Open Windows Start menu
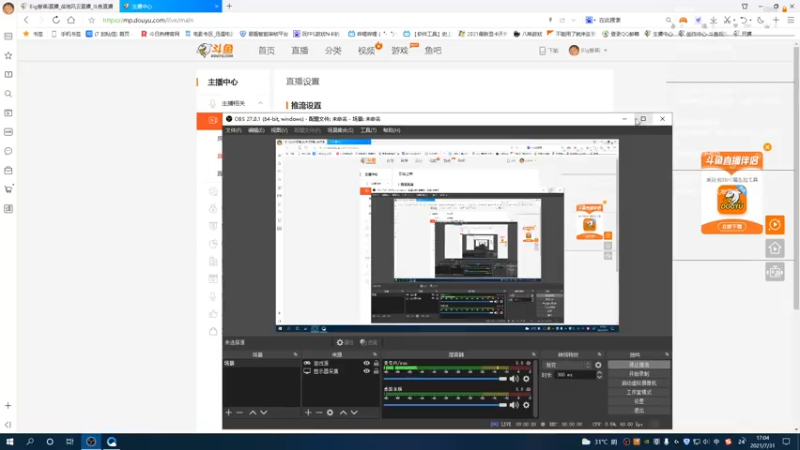This screenshot has height=450, width=800. tap(10, 441)
